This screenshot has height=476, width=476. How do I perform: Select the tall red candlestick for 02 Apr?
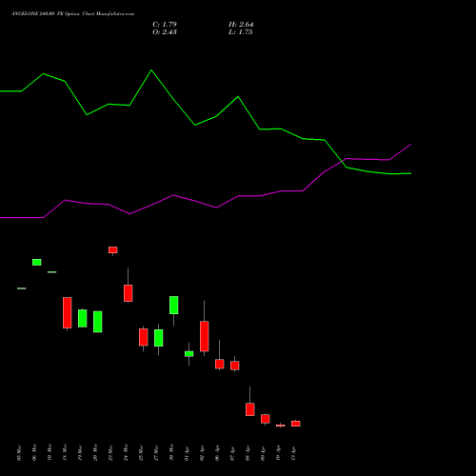(x=205, y=336)
